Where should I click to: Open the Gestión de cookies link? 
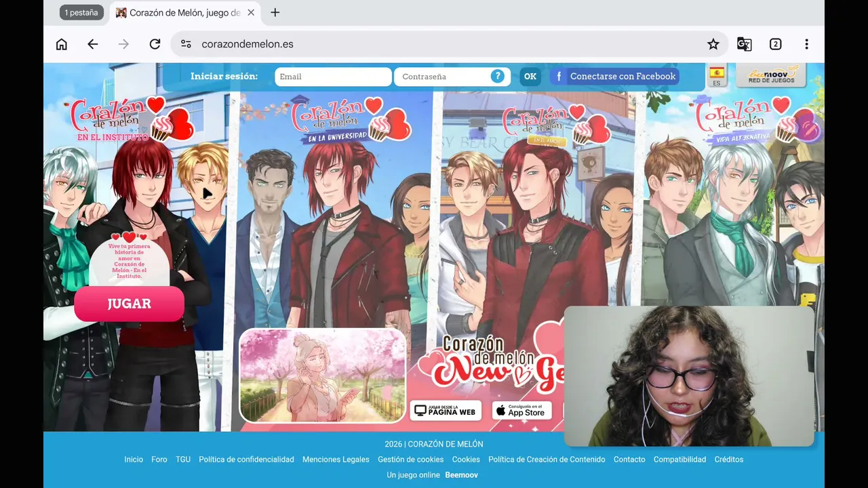click(x=411, y=460)
